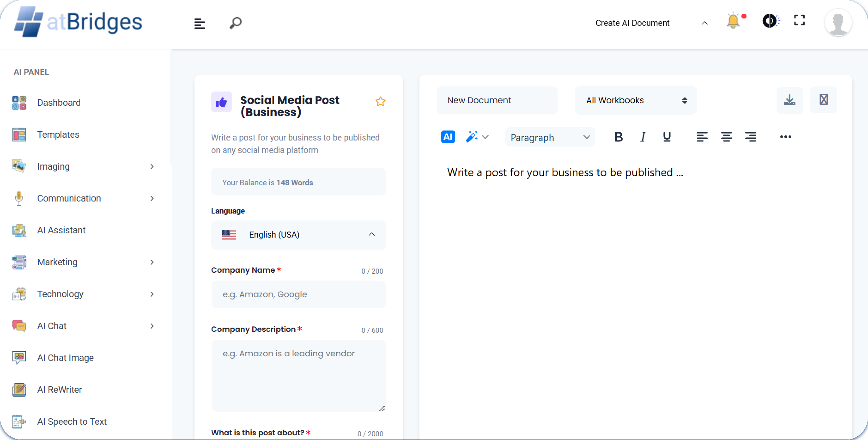Expand the English (USA) language dropdown
This screenshot has height=440, width=868.
click(x=298, y=235)
